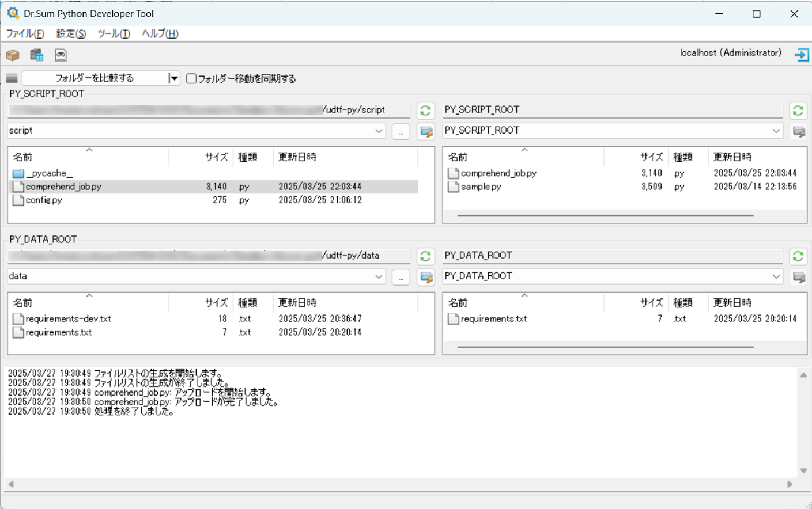Expand the server PY_DATA_ROOT combo box
Viewport: 812px width, 509px height.
(x=776, y=277)
